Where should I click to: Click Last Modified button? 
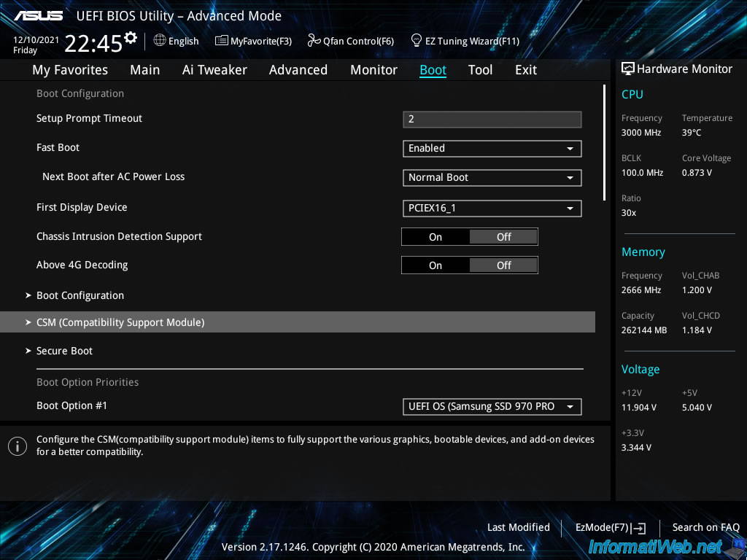point(518,528)
